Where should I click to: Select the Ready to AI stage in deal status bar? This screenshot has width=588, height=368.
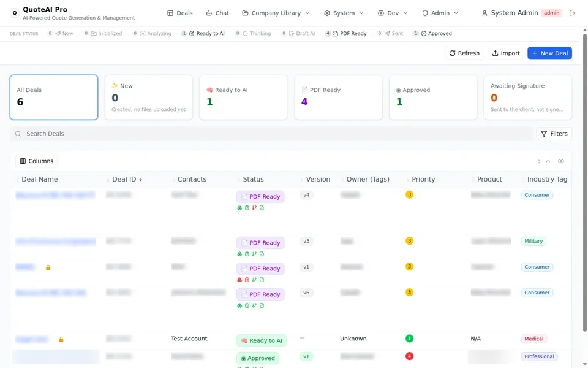pyautogui.click(x=203, y=33)
